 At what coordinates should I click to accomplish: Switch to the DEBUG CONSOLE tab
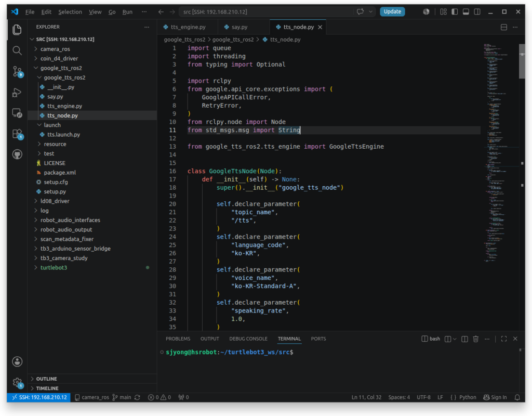(248, 339)
